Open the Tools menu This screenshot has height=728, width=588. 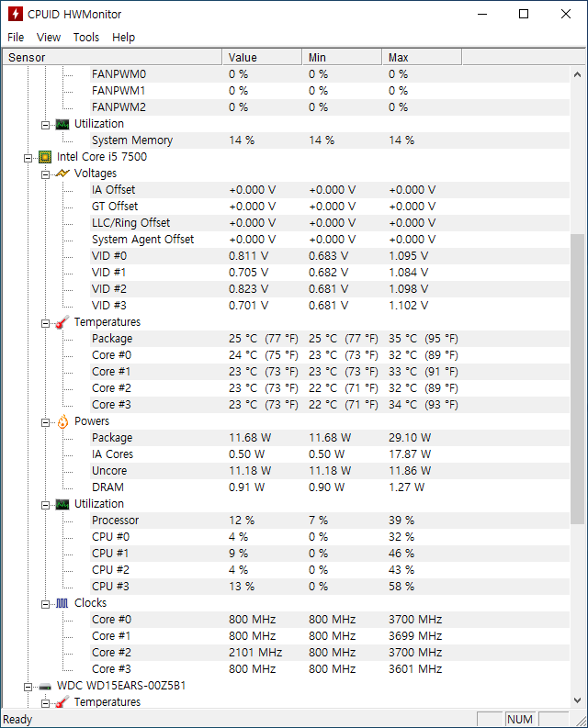pyautogui.click(x=86, y=37)
